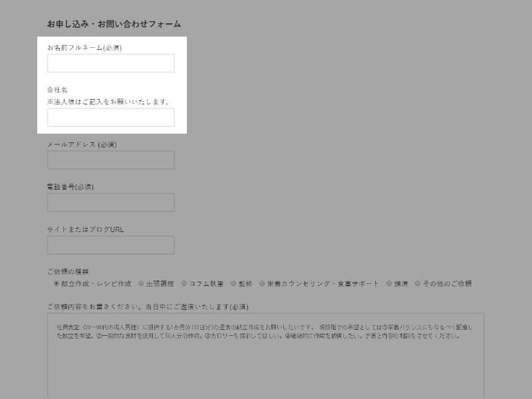Click the サイトまたはブログURL input field
The image size is (532, 399).
coord(110,245)
